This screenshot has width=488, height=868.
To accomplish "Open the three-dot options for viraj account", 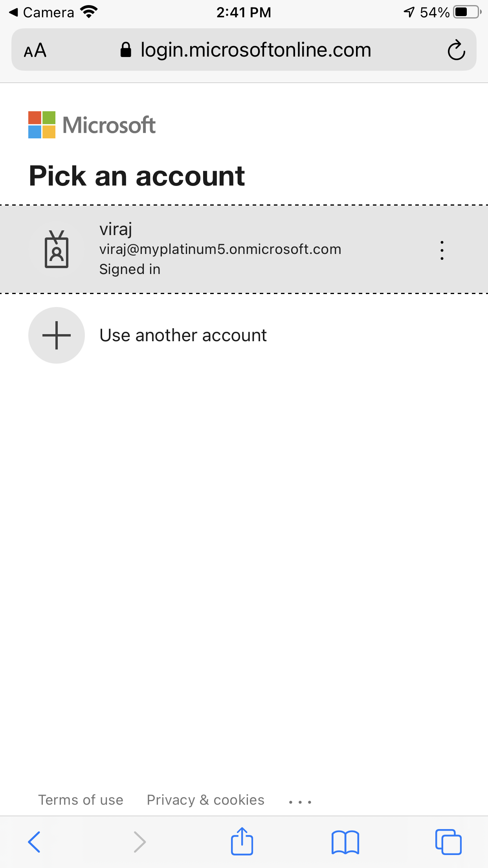I will tap(442, 250).
